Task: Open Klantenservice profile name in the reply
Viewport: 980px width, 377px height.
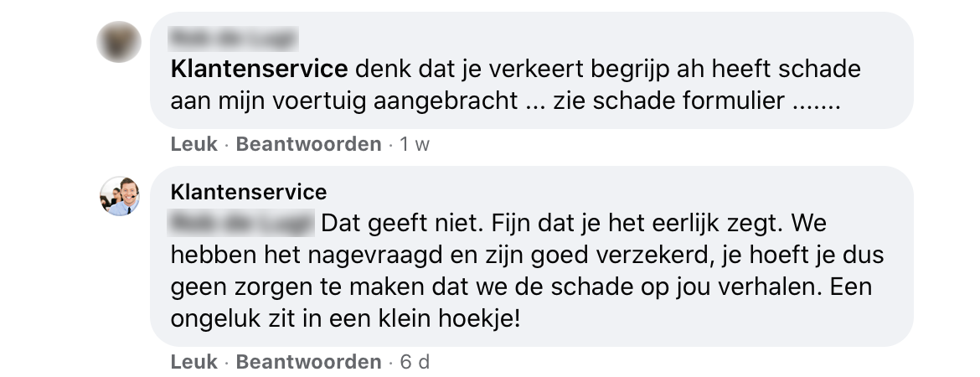Action: [248, 192]
